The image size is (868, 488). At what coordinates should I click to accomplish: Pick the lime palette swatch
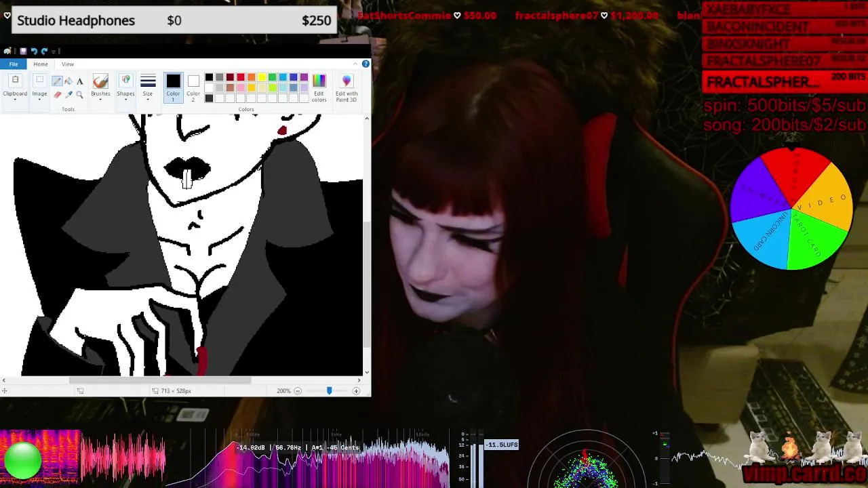pyautogui.click(x=272, y=88)
